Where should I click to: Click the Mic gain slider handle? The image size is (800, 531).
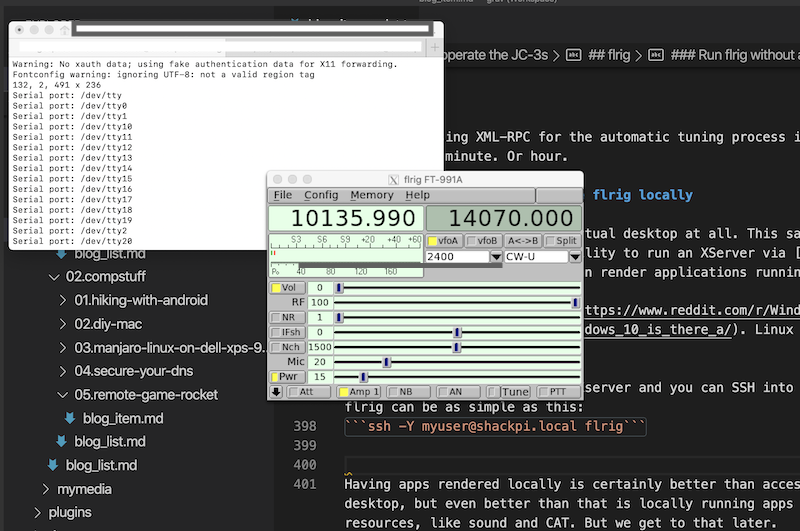(386, 362)
